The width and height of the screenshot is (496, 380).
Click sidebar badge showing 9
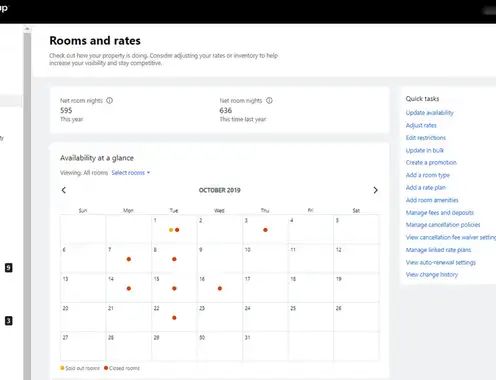[9, 268]
